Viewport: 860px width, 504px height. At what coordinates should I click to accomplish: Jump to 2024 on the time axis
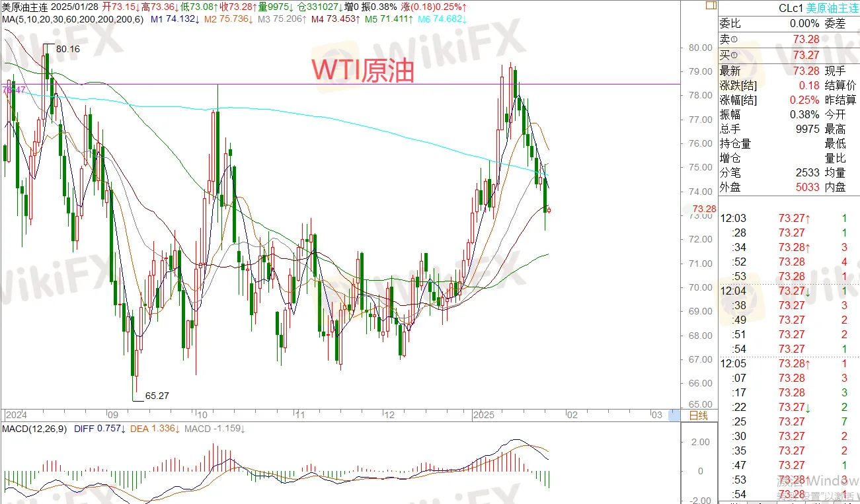click(x=16, y=415)
